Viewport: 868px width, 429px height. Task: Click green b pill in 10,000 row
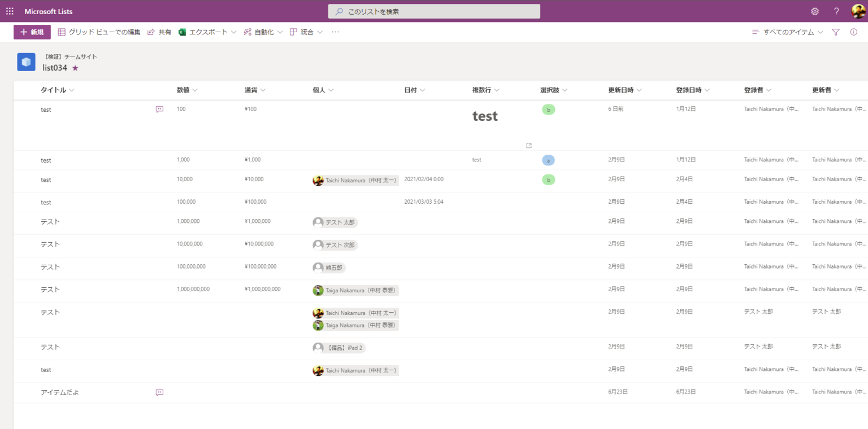tap(548, 180)
